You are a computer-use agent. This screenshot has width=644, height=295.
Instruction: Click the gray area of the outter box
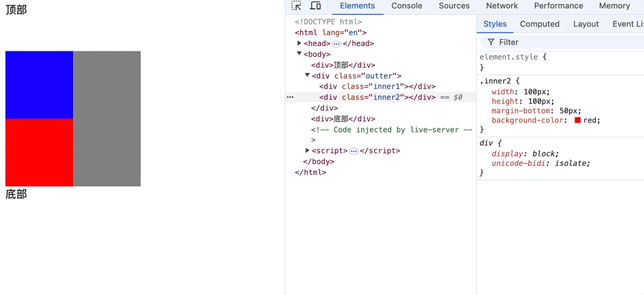click(107, 118)
